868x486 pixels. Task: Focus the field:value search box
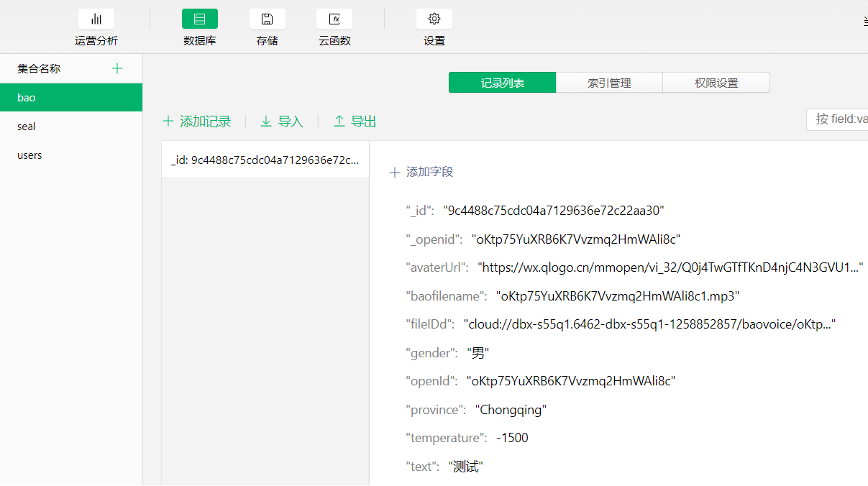coord(837,119)
